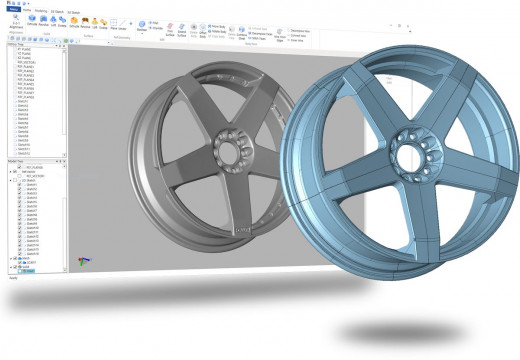Viewport: 520px width, 360px height.
Task: Open the Boolean dropdown arrow
Action: click(142, 34)
